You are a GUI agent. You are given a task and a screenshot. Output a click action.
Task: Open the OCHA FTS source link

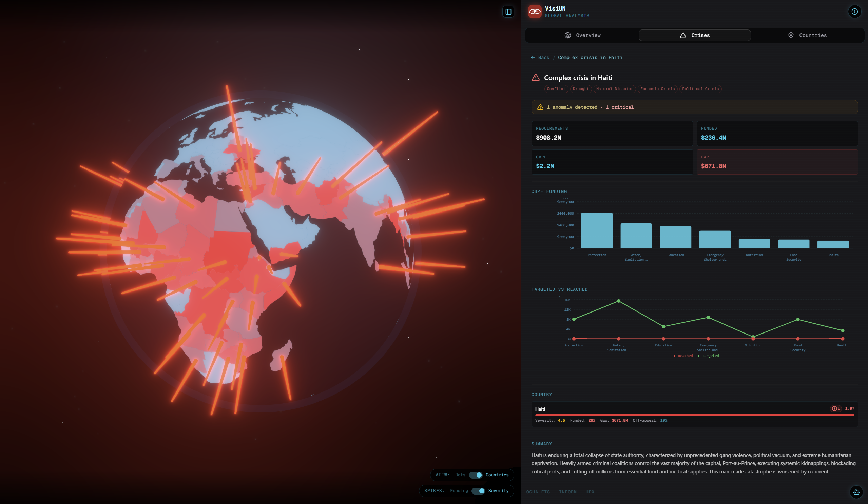tap(538, 492)
